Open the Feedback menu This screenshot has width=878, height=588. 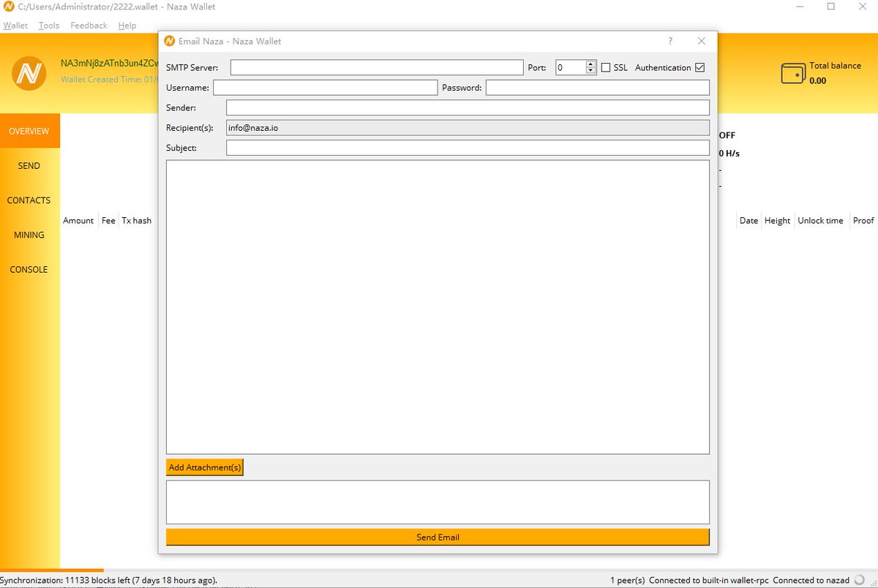tap(89, 26)
